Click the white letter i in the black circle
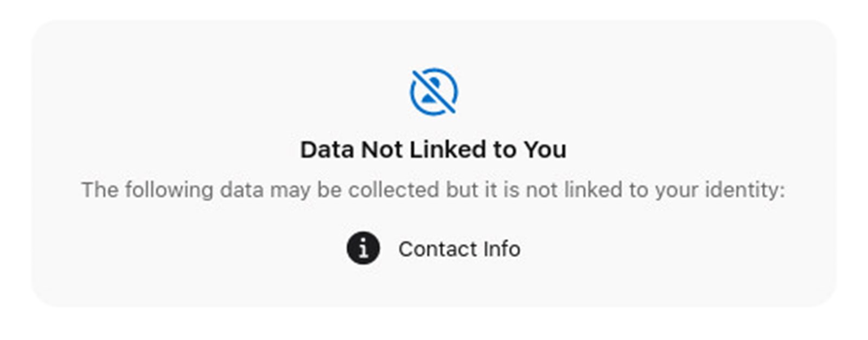 coord(363,248)
